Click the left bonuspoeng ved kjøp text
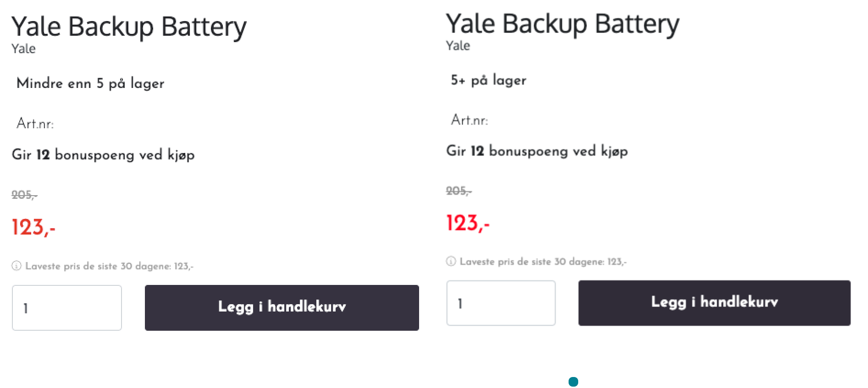868x388 pixels. [x=125, y=155]
